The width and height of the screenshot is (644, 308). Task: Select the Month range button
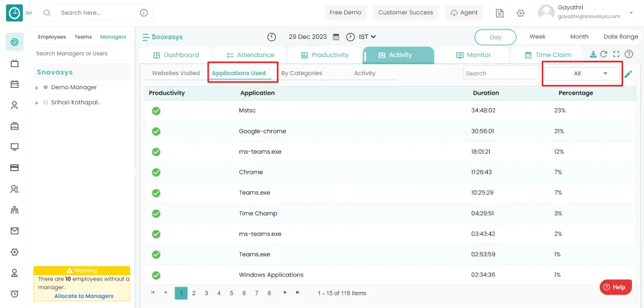579,36
